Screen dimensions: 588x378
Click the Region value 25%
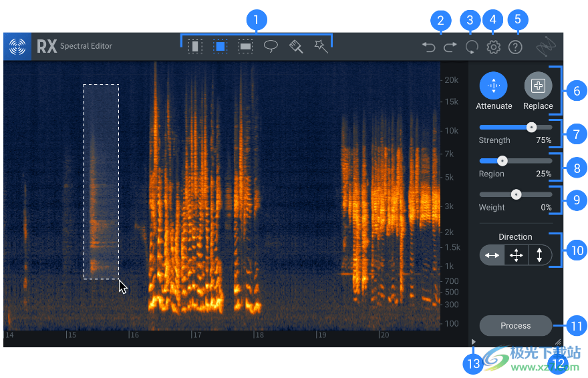[544, 174]
